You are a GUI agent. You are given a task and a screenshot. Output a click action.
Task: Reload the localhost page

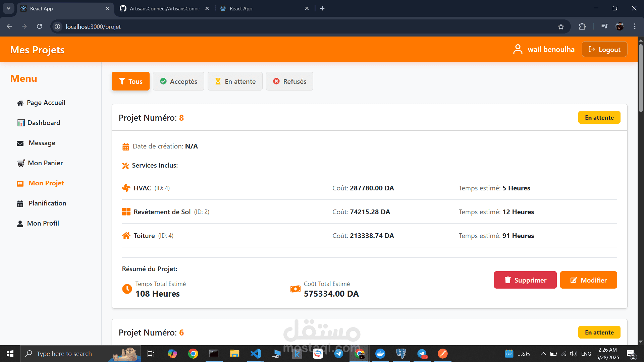(x=39, y=26)
